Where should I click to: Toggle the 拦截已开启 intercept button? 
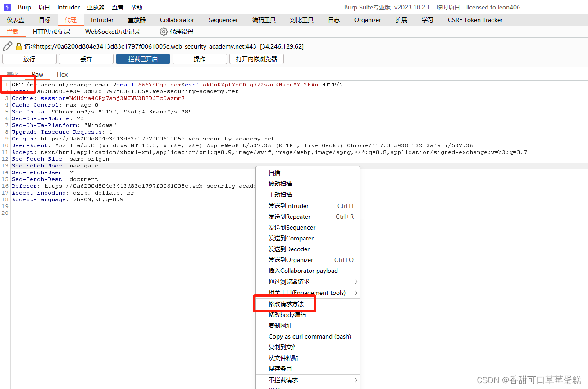[x=143, y=59]
